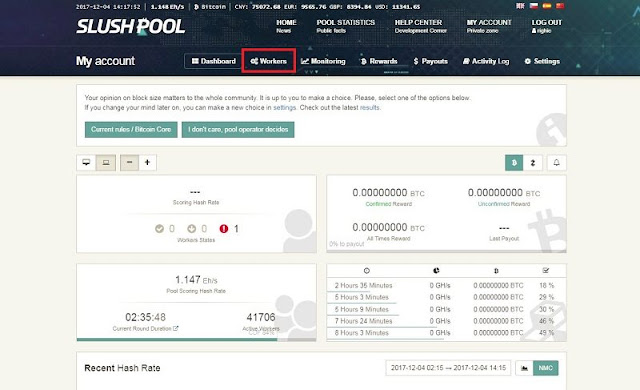This screenshot has width=640, height=390.
Task: Go to MY ACCOUNT private zone
Action: coord(489,26)
